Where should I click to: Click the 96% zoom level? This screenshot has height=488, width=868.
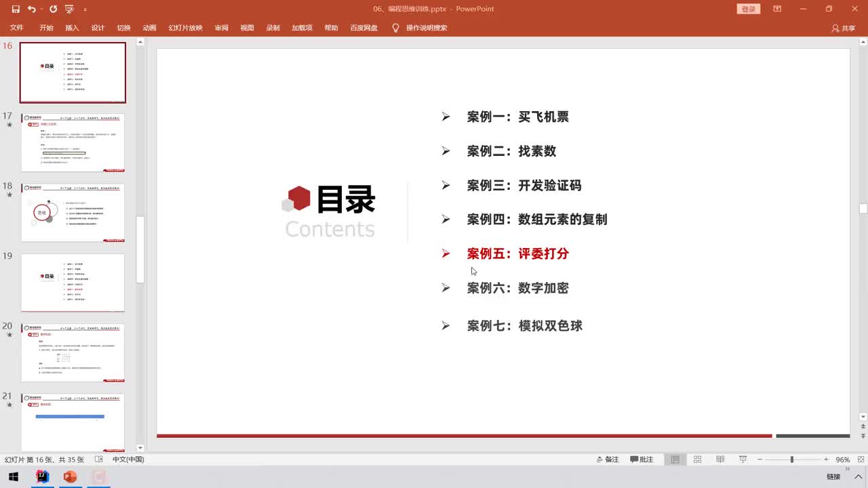(x=843, y=460)
